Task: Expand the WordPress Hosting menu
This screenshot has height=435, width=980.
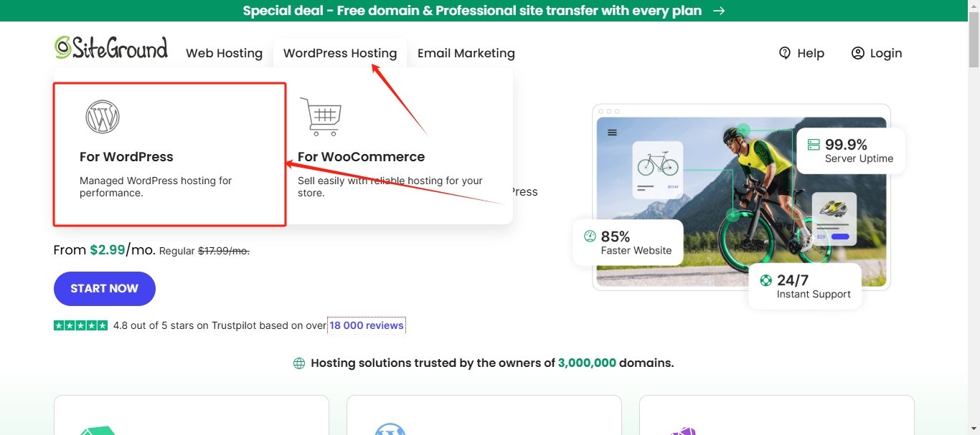Action: pos(340,53)
